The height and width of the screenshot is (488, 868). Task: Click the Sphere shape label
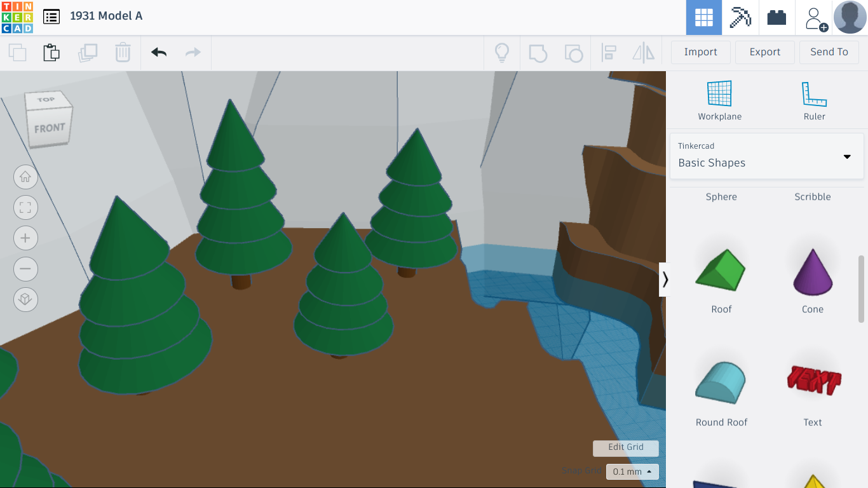(x=721, y=197)
